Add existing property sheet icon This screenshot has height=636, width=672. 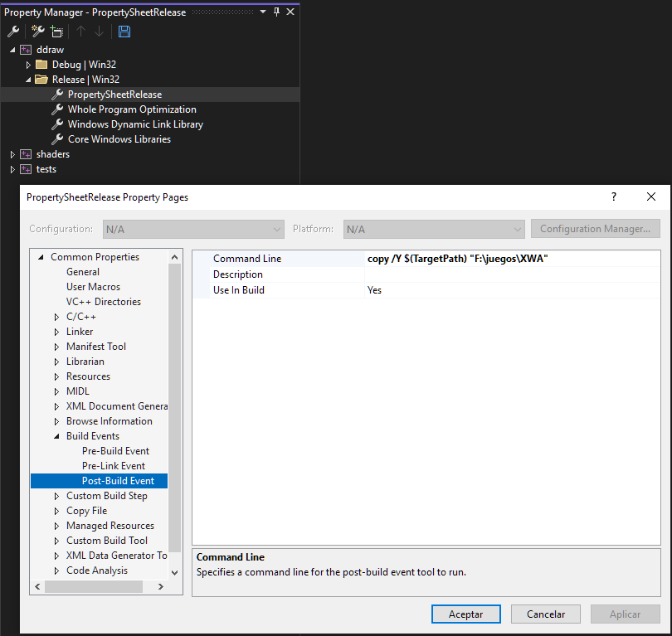tap(56, 32)
